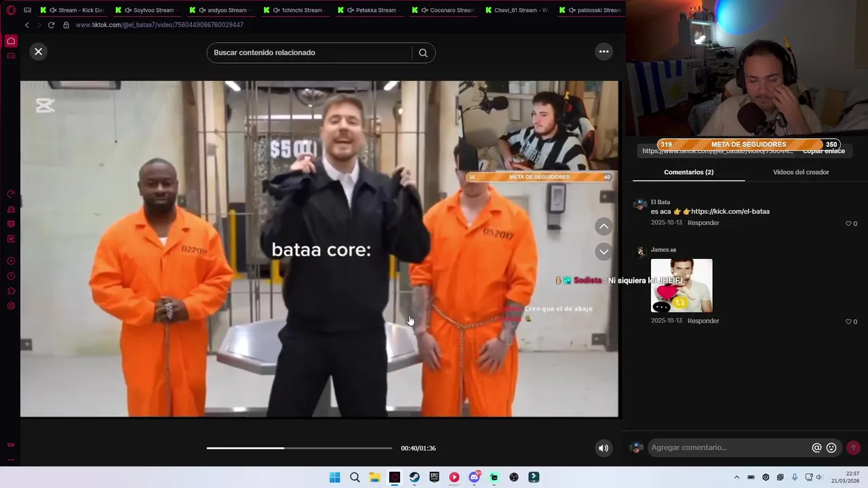Open OBS Studio from taskbar
This screenshot has width=868, height=488.
pyautogui.click(x=514, y=477)
